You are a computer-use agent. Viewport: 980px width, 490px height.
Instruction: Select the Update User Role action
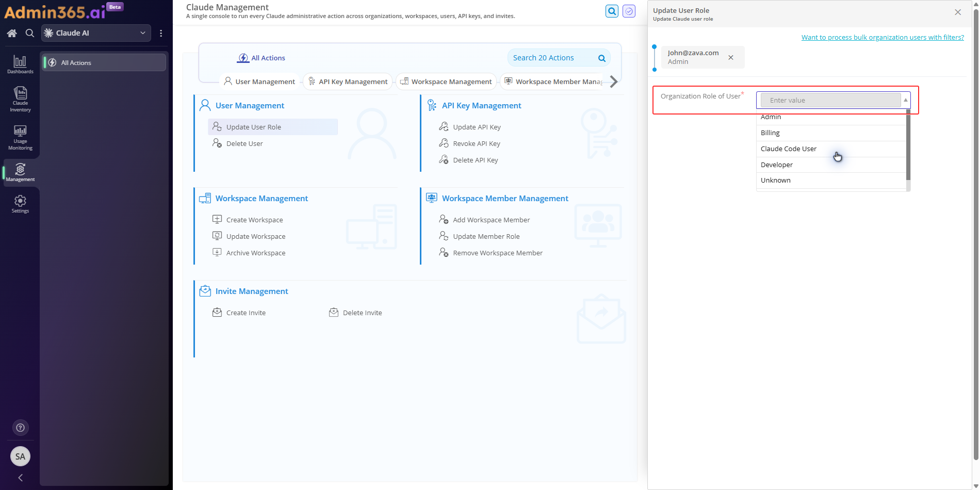pyautogui.click(x=273, y=127)
